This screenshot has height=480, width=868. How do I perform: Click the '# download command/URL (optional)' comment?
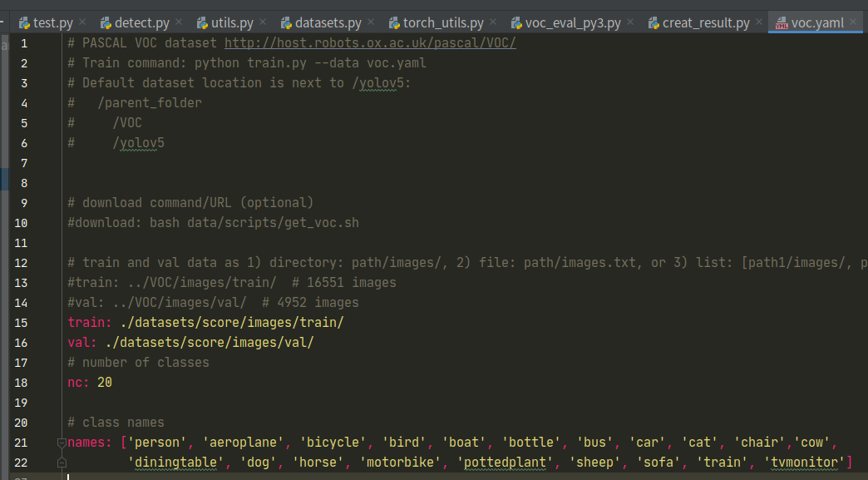pyautogui.click(x=190, y=203)
